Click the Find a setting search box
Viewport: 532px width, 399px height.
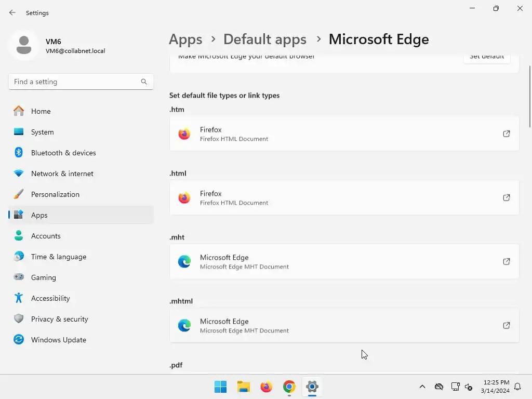75,82
